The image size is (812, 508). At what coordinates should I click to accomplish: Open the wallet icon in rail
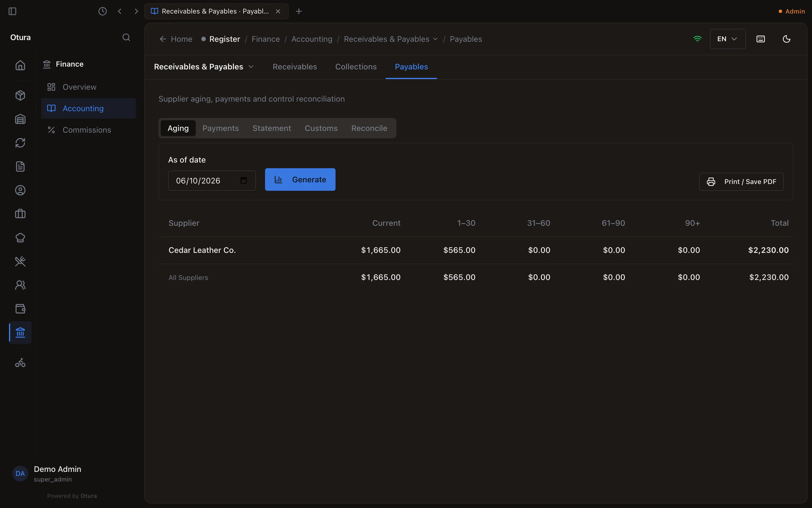click(21, 309)
